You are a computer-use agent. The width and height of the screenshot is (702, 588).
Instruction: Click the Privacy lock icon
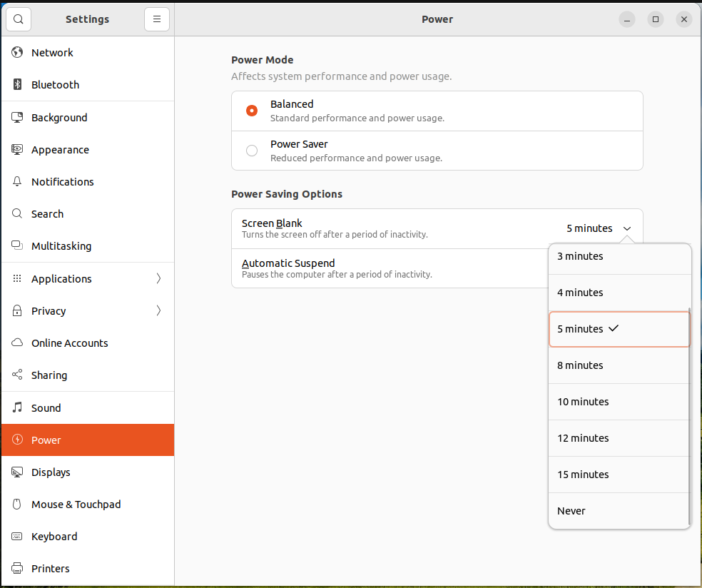point(17,311)
